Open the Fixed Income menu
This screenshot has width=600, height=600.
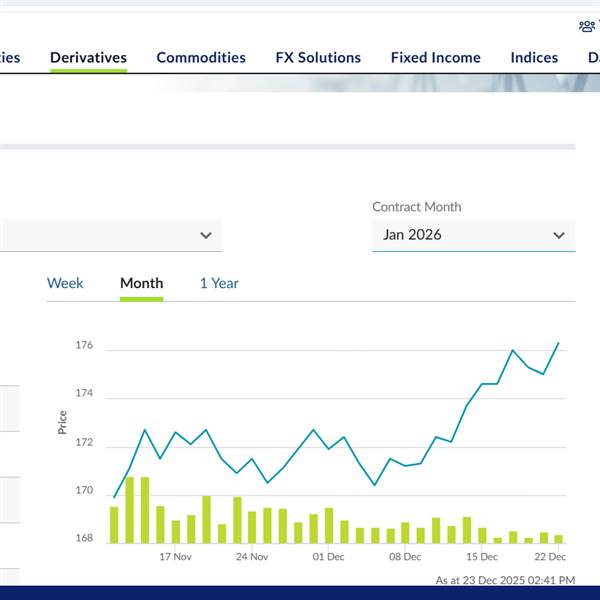(435, 57)
